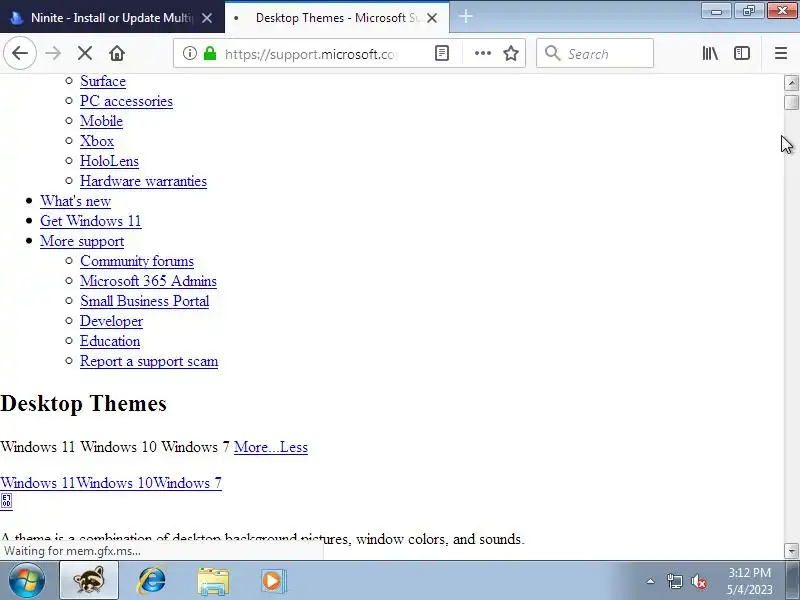
Task: Open the Windows Start menu
Action: click(x=27, y=580)
